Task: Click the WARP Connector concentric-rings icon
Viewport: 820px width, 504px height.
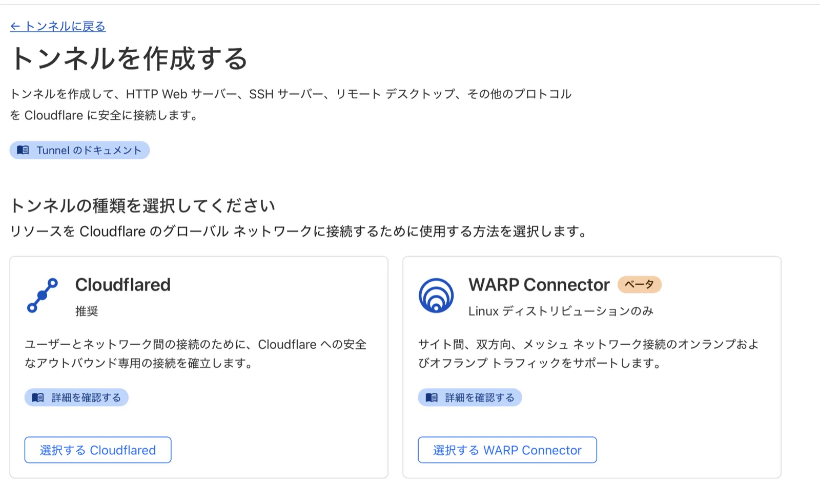Action: point(436,295)
